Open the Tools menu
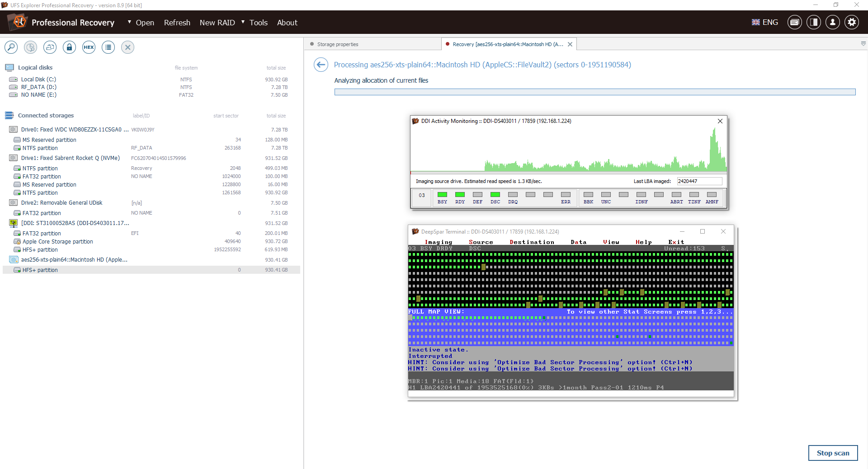 [258, 23]
